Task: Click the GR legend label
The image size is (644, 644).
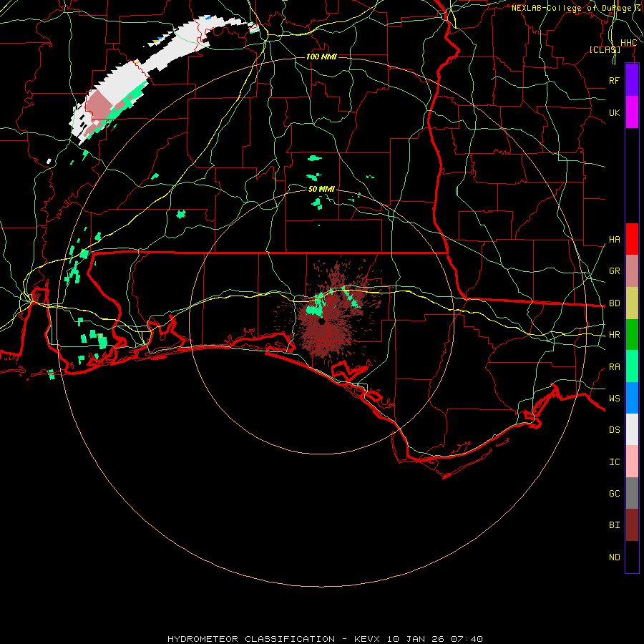Action: (614, 271)
